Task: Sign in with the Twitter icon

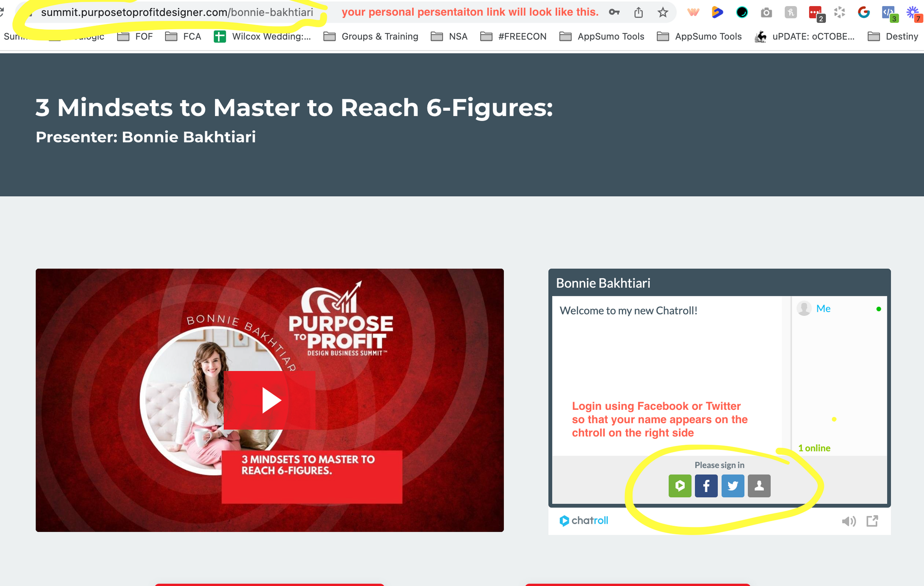Action: click(x=732, y=485)
